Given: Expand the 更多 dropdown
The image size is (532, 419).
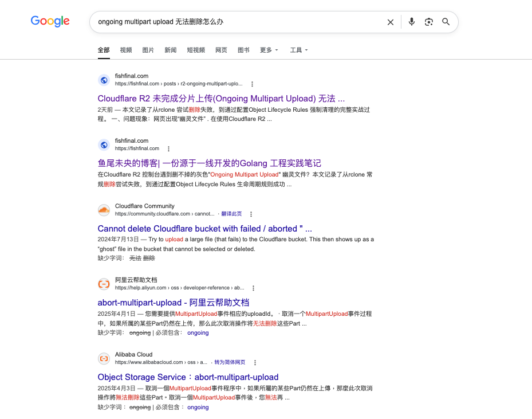Looking at the screenshot, I should [269, 50].
